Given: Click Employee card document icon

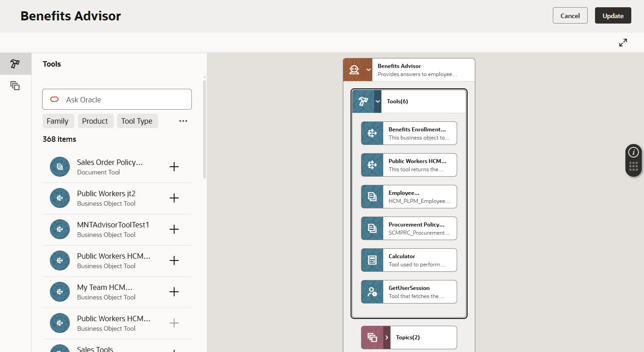Looking at the screenshot, I should [x=372, y=197].
